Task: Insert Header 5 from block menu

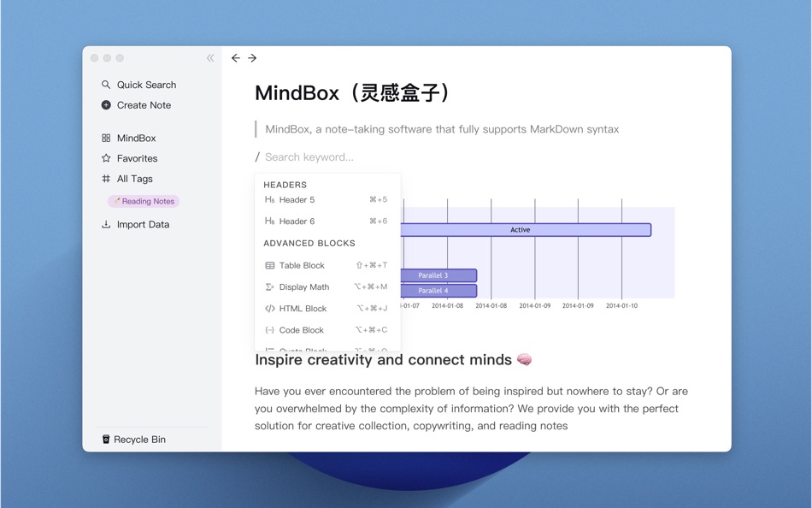Action: [x=327, y=199]
